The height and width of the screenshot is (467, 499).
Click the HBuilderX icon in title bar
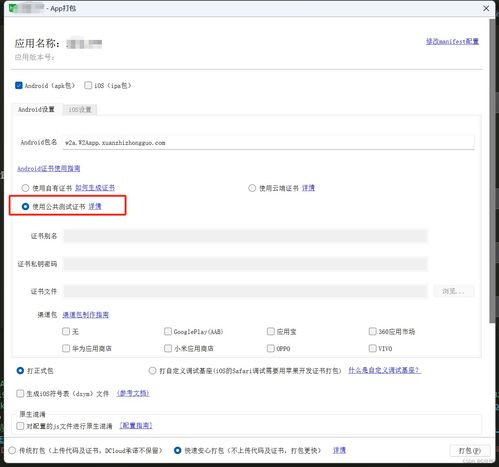tap(13, 8)
